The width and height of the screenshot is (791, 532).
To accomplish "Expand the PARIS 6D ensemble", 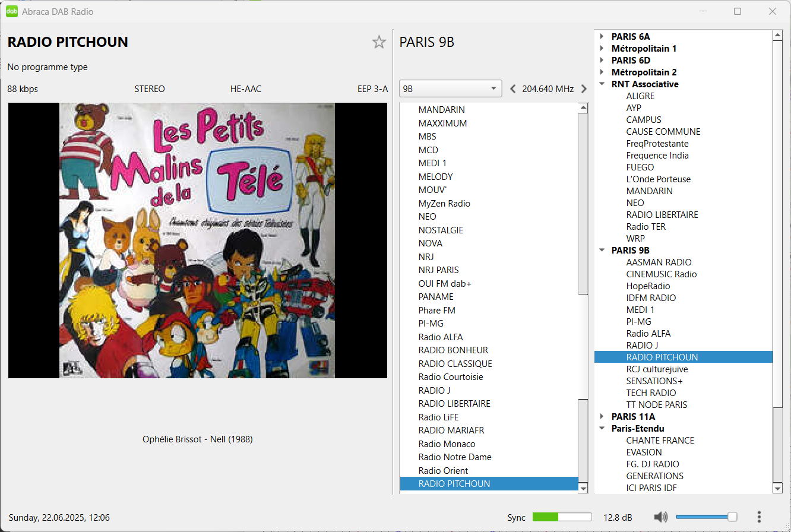I will point(602,61).
